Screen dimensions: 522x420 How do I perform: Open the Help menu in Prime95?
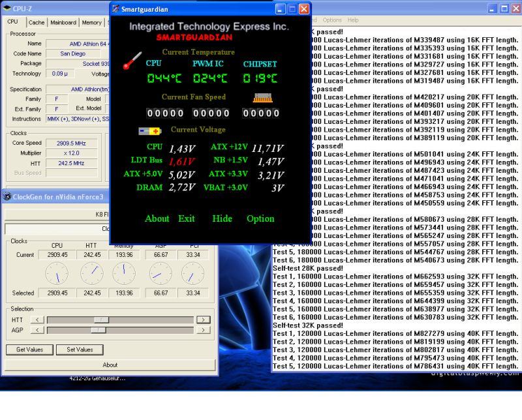[x=353, y=20]
